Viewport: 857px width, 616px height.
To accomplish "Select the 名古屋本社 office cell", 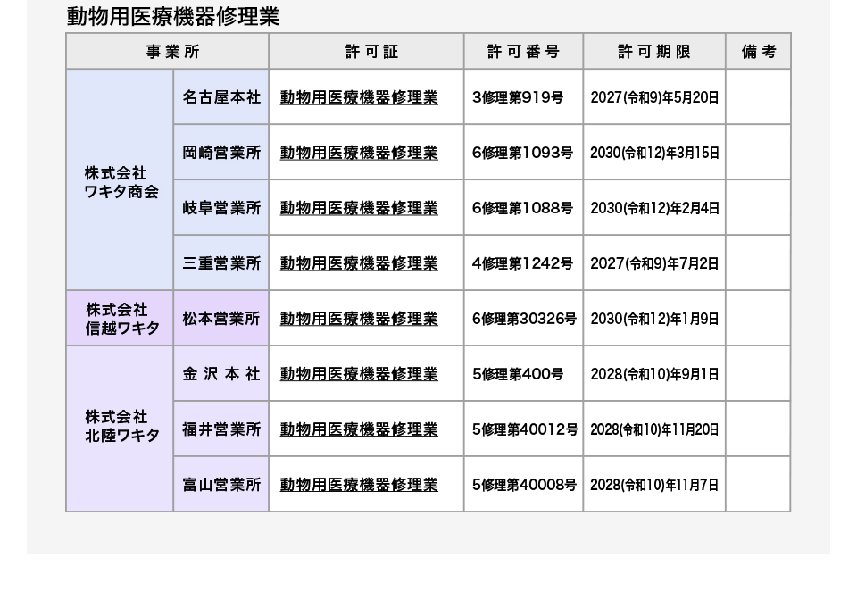I will (221, 96).
